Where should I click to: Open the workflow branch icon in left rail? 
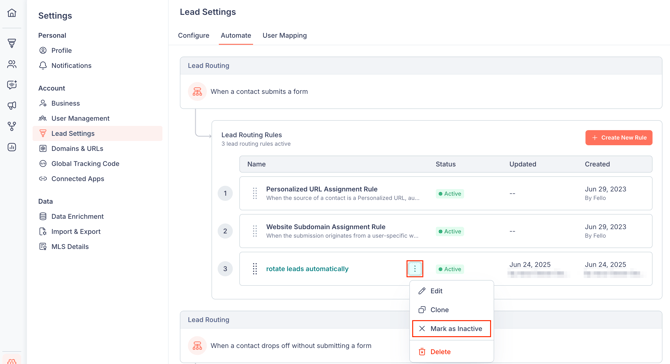coord(12,126)
